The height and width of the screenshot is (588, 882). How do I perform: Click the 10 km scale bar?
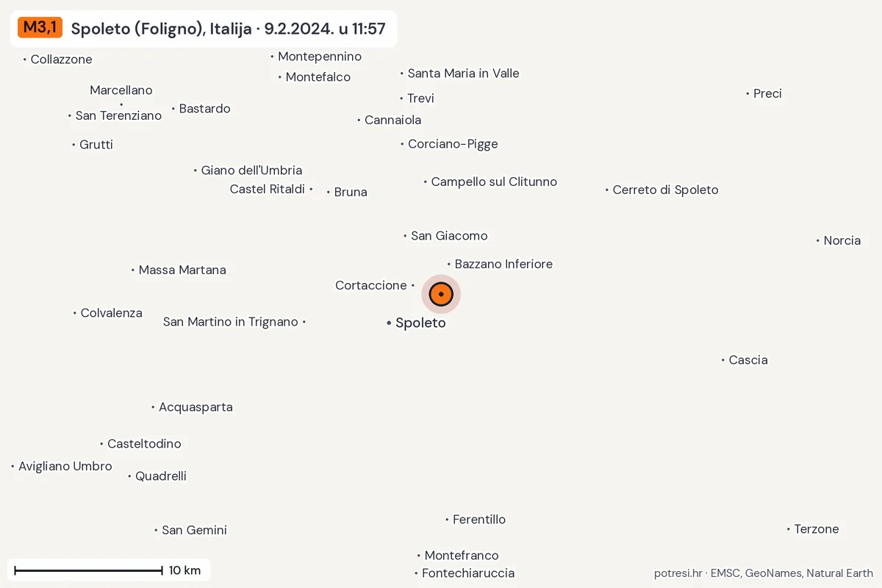(88, 570)
